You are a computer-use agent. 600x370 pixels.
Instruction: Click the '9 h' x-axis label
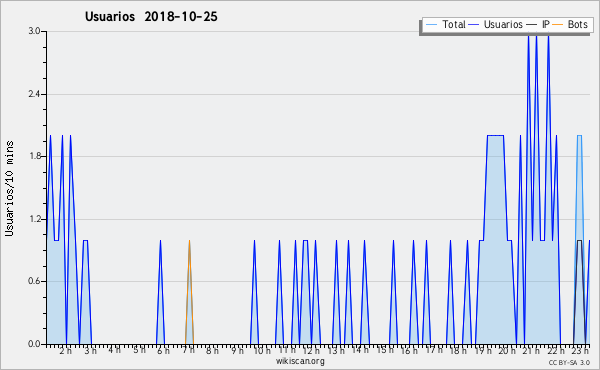[x=237, y=351]
